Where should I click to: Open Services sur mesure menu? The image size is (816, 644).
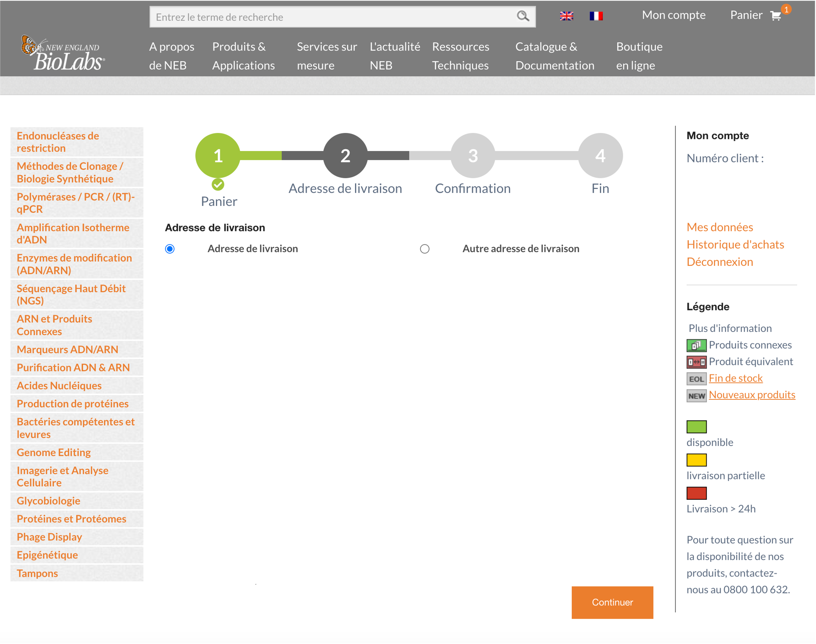(x=327, y=56)
